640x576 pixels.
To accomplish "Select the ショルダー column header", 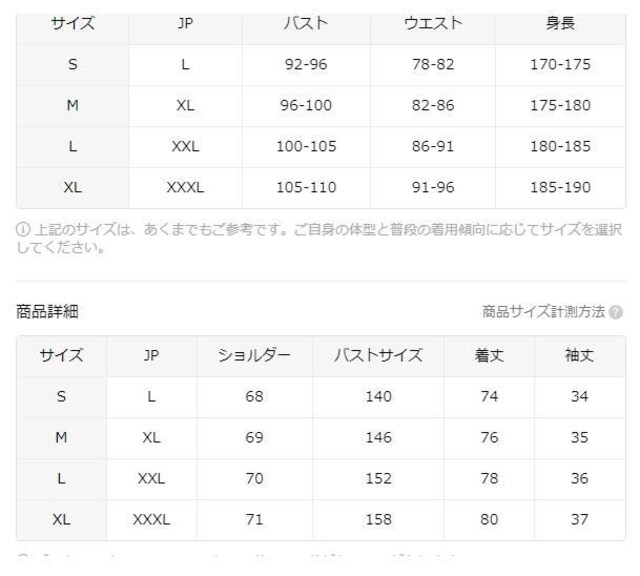I will 254,356.
